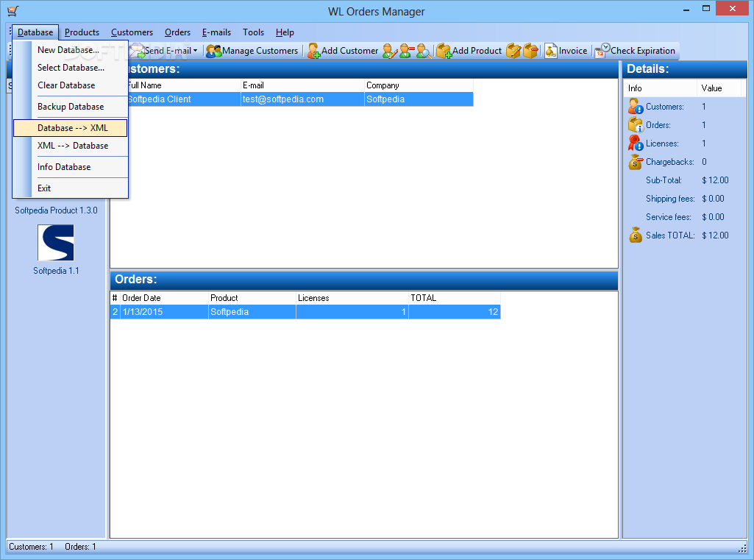Click the Invoice toolbar button
The image size is (754, 560).
[x=566, y=51]
